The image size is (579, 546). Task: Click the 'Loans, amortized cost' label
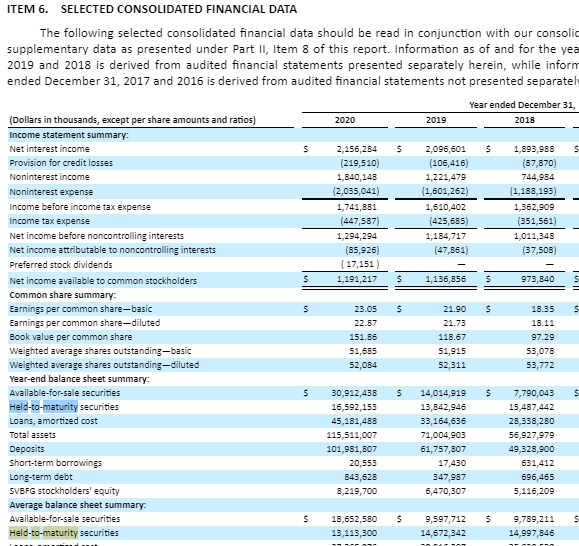(54, 421)
